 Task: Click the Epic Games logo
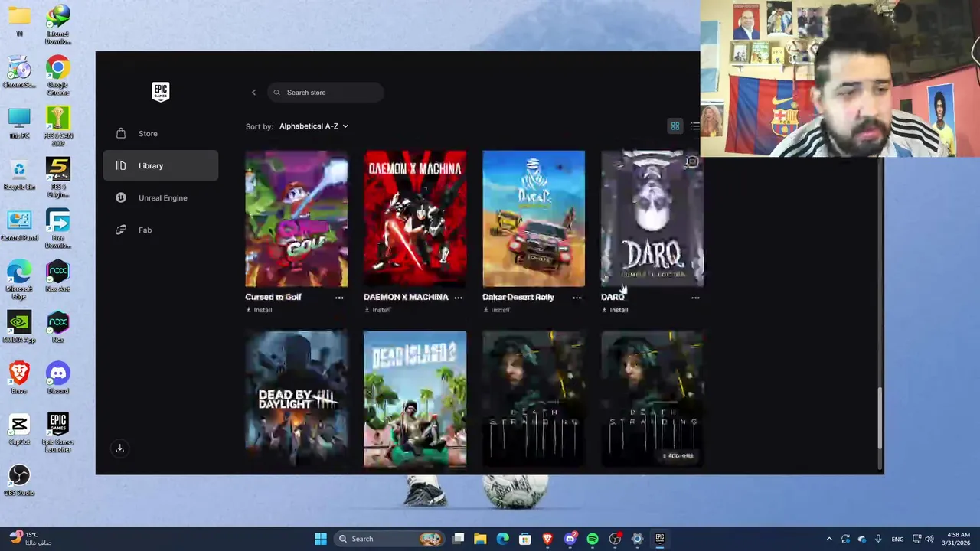(160, 92)
